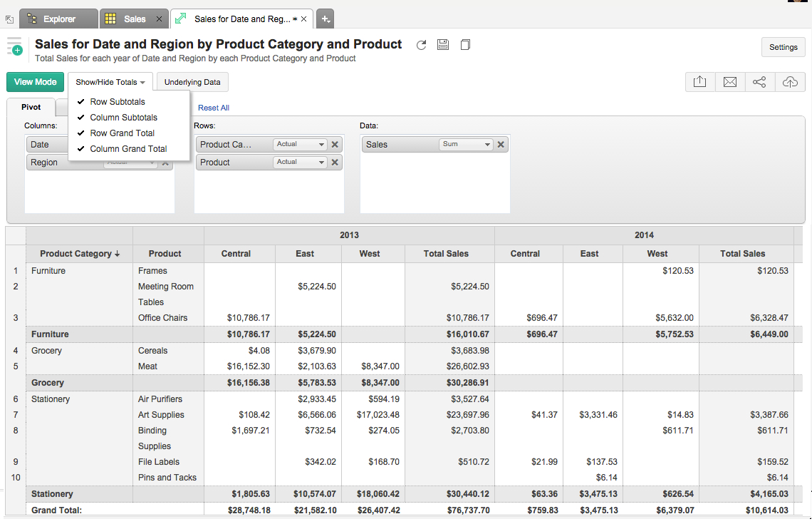Click the share icon

759,82
